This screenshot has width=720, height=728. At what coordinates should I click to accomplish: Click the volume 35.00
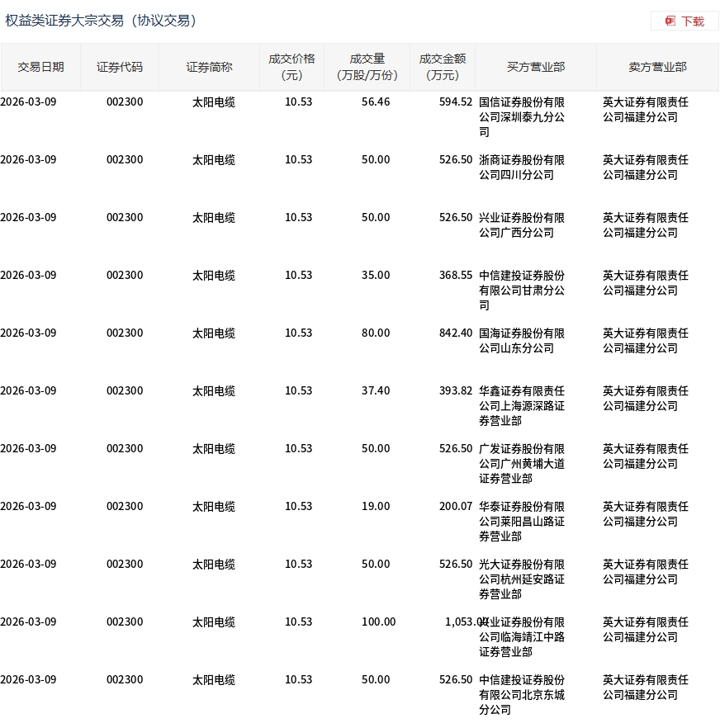[x=376, y=276]
